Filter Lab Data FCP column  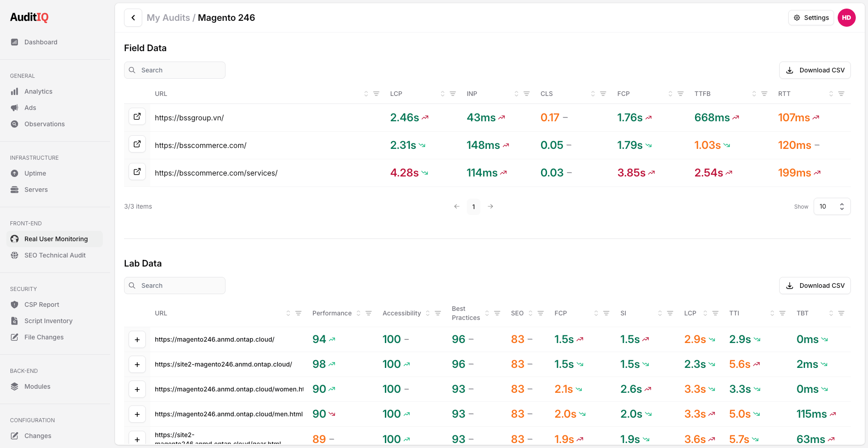tap(606, 313)
